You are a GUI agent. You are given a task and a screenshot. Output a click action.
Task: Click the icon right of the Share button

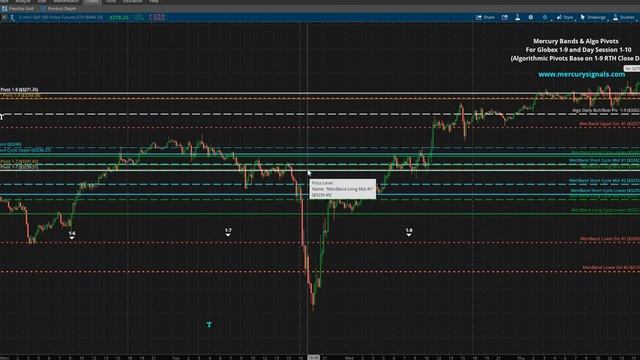coord(505,17)
